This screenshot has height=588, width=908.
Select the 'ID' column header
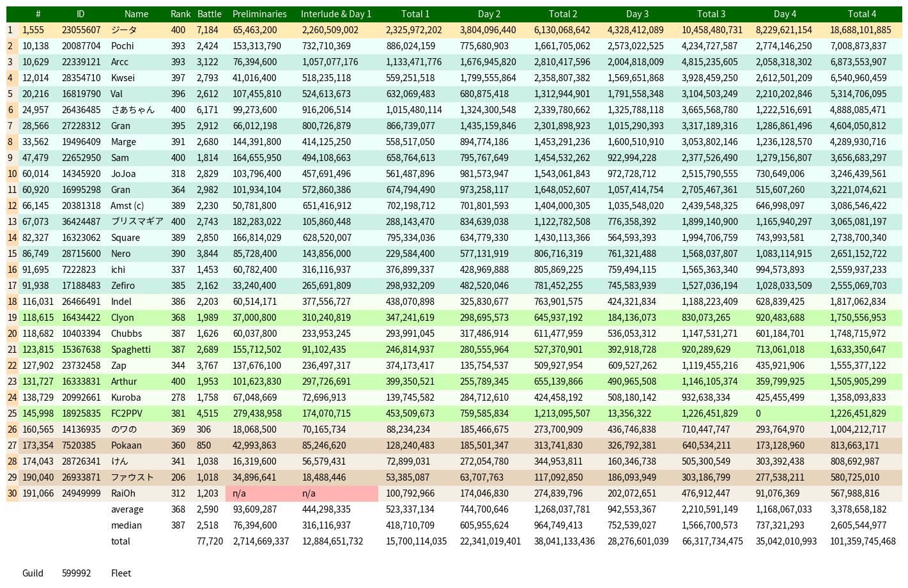point(81,14)
